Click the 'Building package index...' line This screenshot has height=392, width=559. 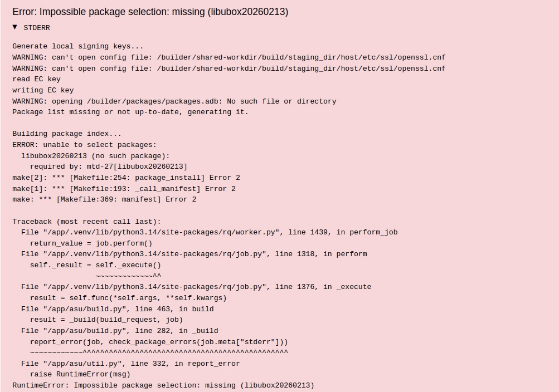(67, 134)
